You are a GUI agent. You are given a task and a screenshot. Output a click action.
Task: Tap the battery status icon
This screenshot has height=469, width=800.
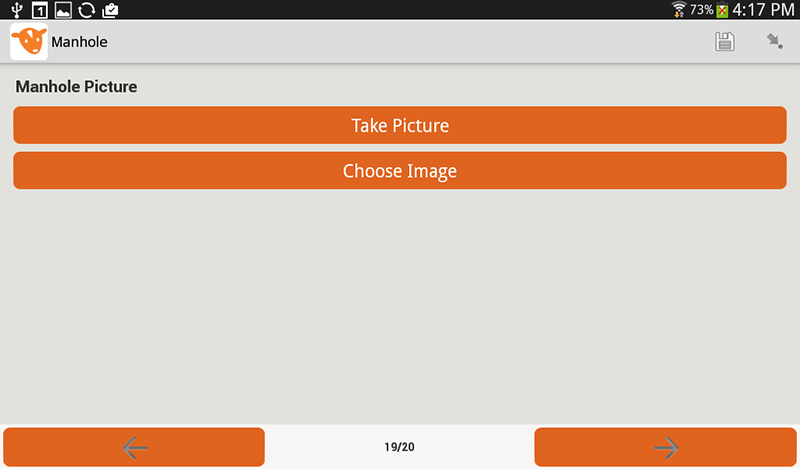click(x=722, y=10)
